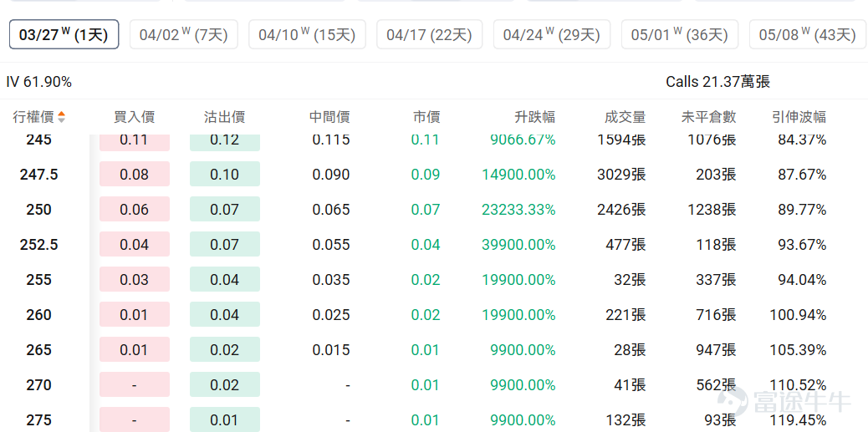Switch to the 04/02 W (7天) expiry tab

tap(183, 34)
